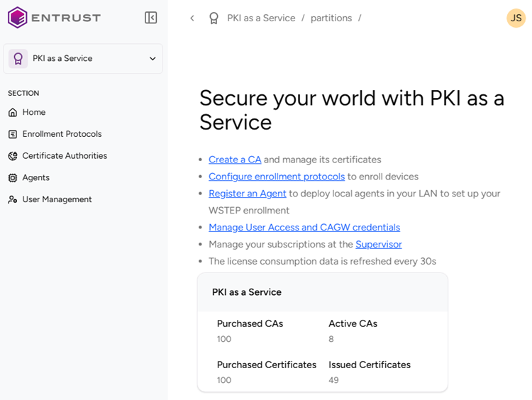Click the Entrust logo icon
The width and height of the screenshot is (532, 400).
pyautogui.click(x=18, y=18)
